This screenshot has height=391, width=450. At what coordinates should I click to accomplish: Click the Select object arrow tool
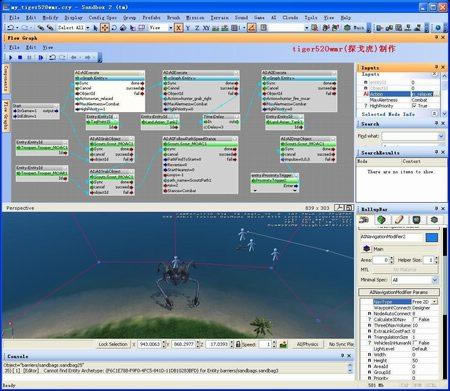pyautogui.click(x=96, y=28)
